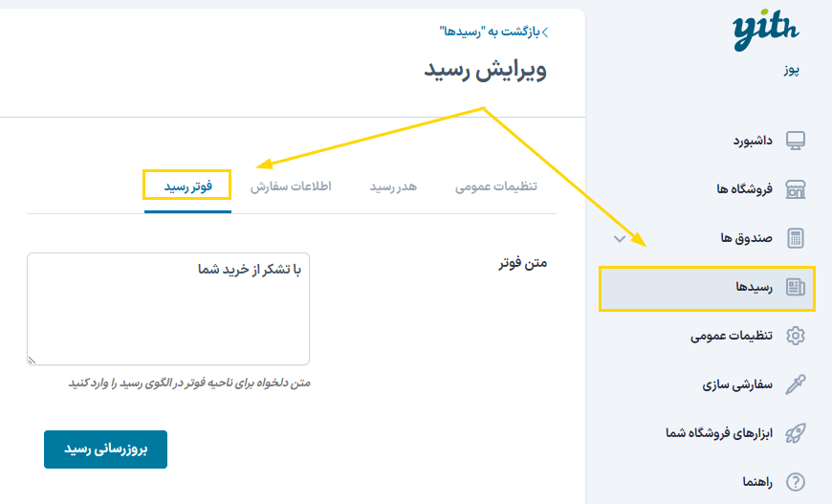
Task: Click the receipt icon beside رسیدها
Action: pyautogui.click(x=796, y=287)
